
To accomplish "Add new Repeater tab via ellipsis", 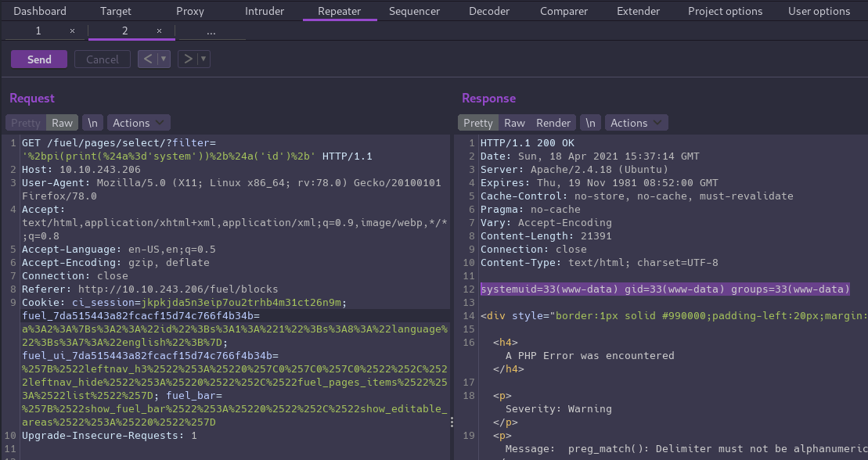I will (x=211, y=31).
